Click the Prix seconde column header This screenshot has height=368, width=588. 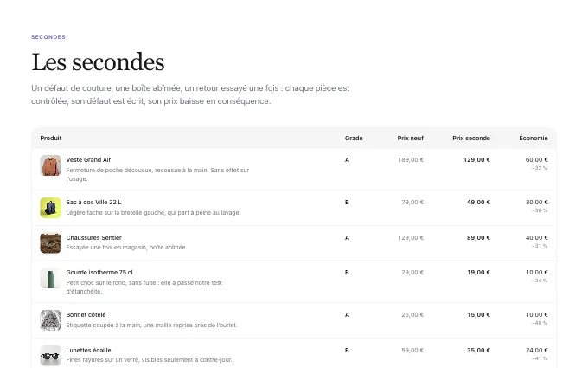[471, 139]
